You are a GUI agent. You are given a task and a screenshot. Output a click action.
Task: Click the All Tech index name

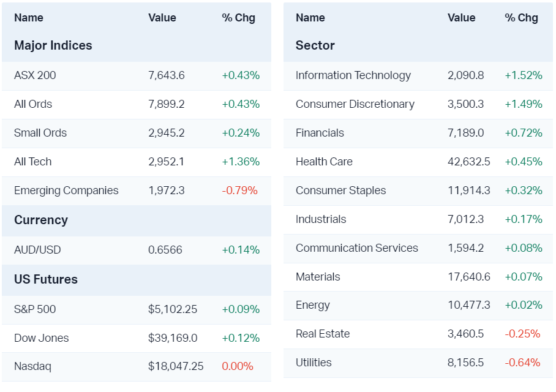coord(33,162)
